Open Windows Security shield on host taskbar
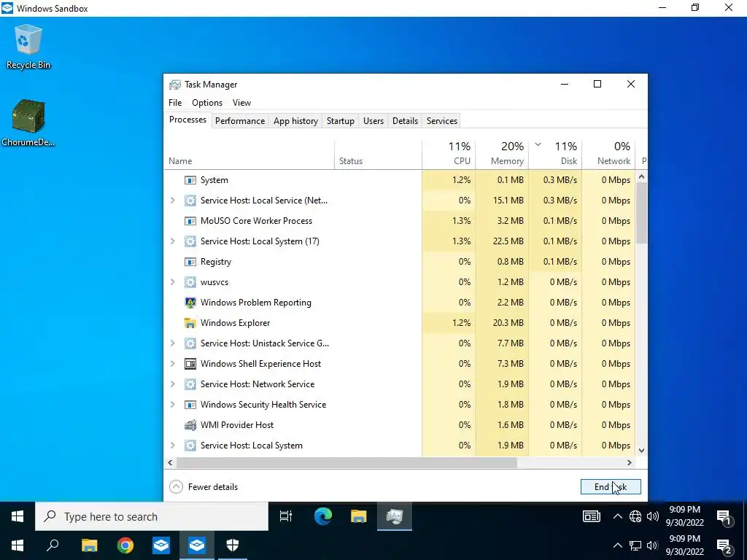This screenshot has width=747, height=560. point(233,545)
